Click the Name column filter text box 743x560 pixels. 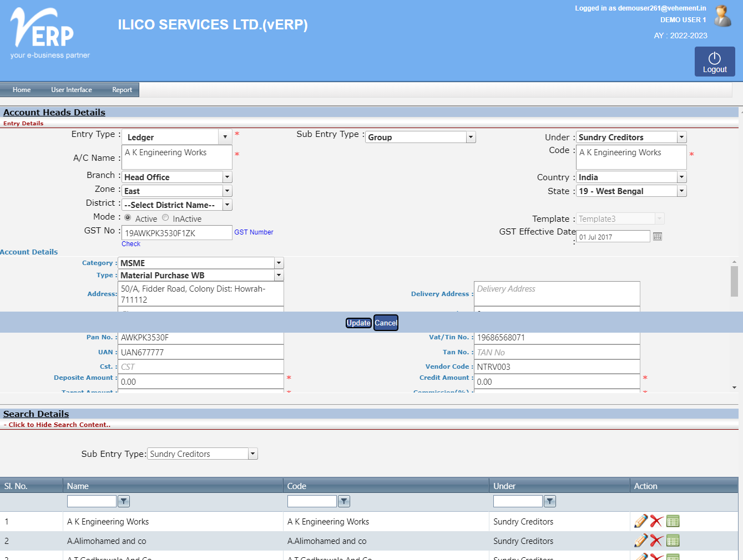point(92,501)
